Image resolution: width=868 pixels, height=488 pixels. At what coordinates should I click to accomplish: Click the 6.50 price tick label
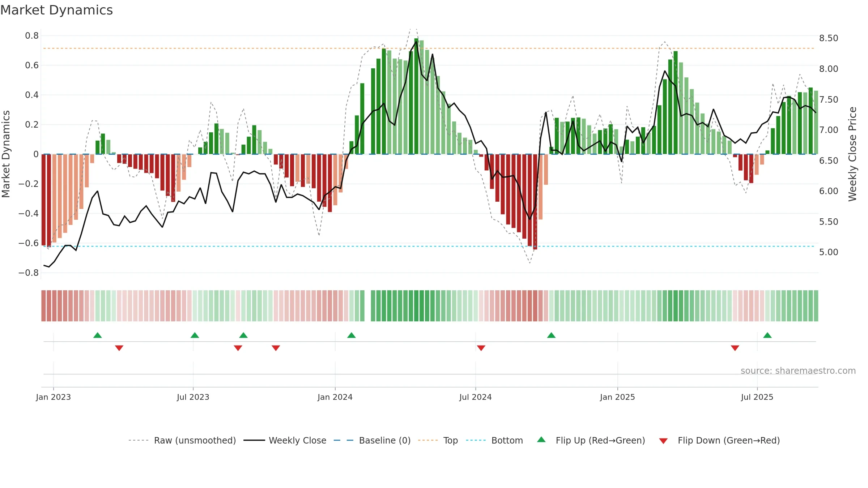pos(829,160)
